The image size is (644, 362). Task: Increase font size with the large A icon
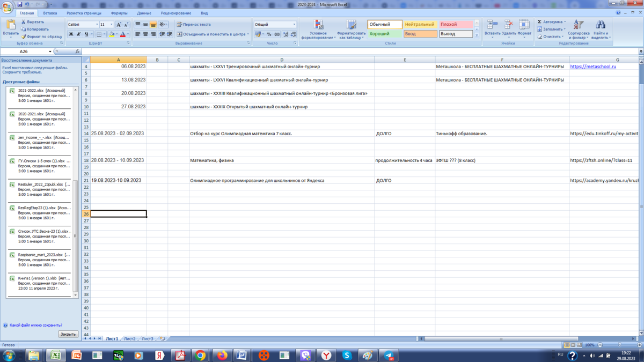[119, 25]
